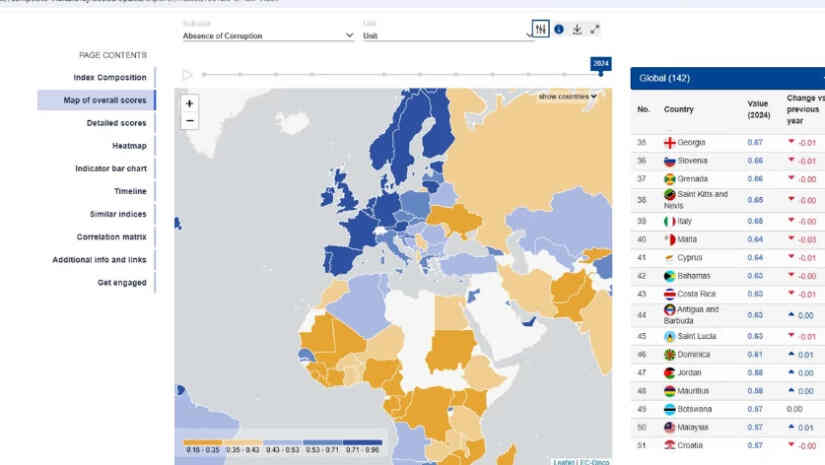The width and height of the screenshot is (825, 465).
Task: Open the Absence of Corruption dropdown
Action: tap(268, 36)
